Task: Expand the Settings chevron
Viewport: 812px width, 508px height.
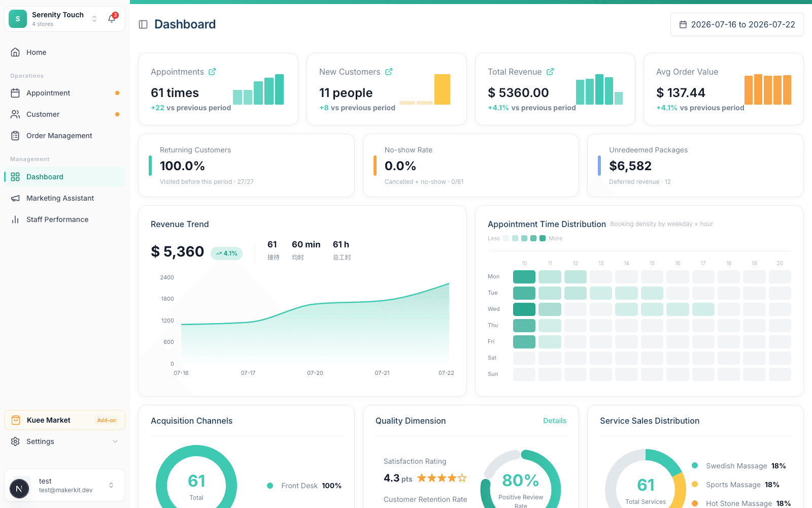Action: [x=115, y=441]
